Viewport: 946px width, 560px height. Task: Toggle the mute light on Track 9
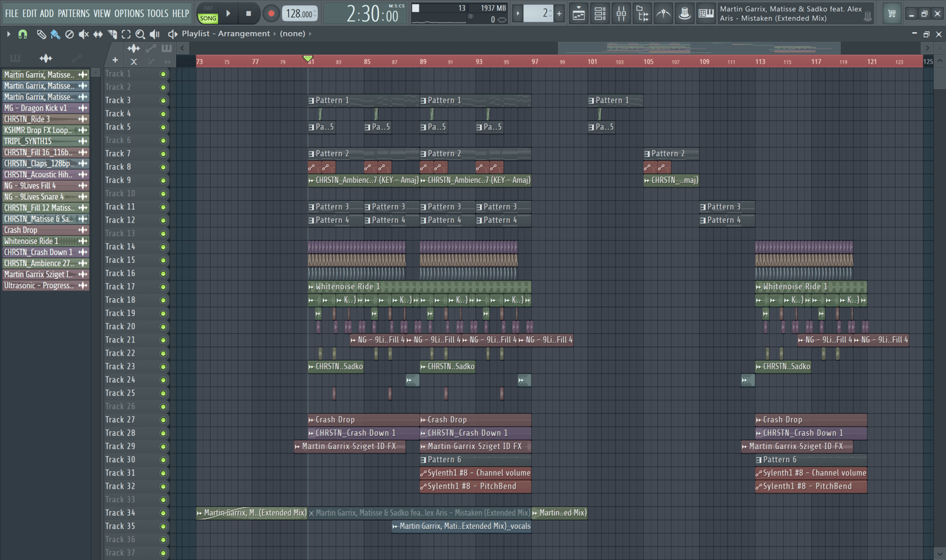163,180
